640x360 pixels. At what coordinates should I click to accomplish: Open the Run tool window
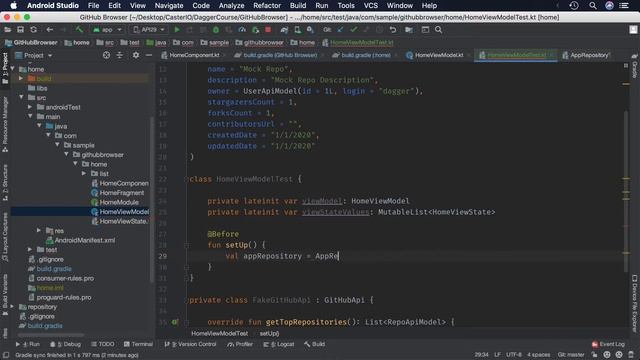tap(28, 344)
